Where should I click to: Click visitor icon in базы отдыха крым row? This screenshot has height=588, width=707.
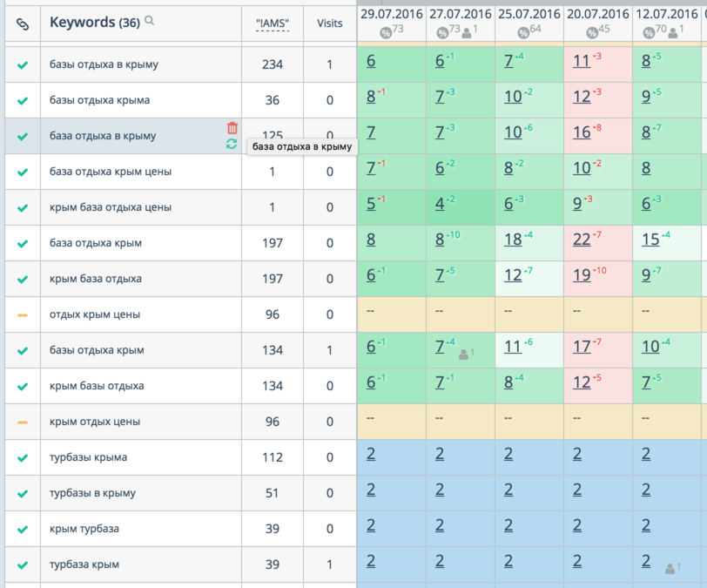463,355
